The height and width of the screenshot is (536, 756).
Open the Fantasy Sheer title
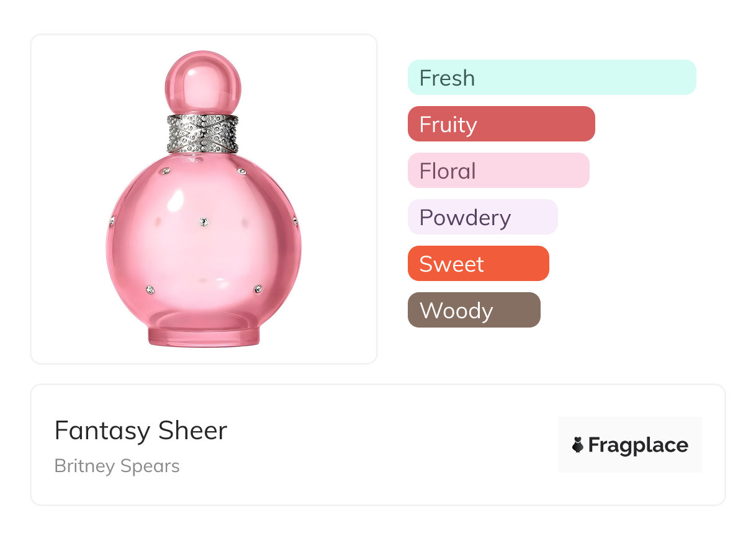click(x=141, y=431)
